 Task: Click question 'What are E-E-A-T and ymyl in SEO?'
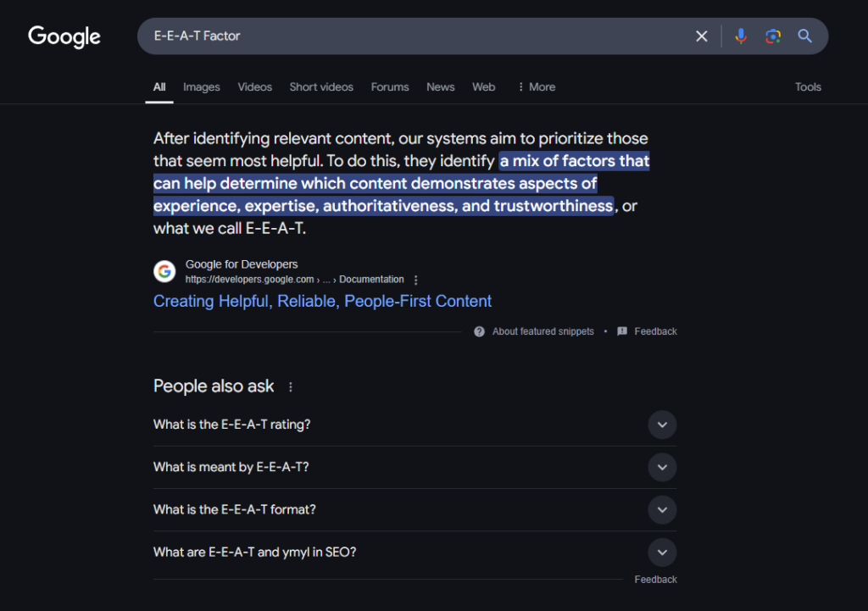point(254,552)
